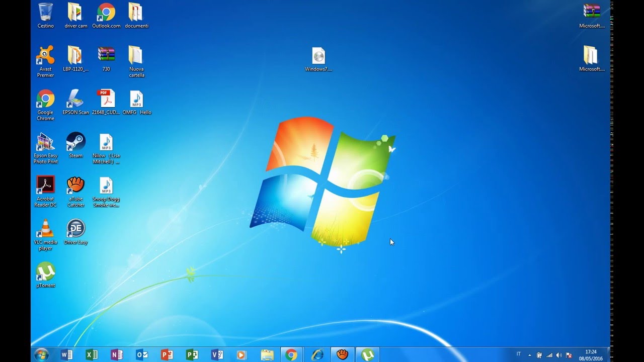The width and height of the screenshot is (644, 362).
Task: Select the Google Chrome desktop shortcut
Action: point(45,105)
